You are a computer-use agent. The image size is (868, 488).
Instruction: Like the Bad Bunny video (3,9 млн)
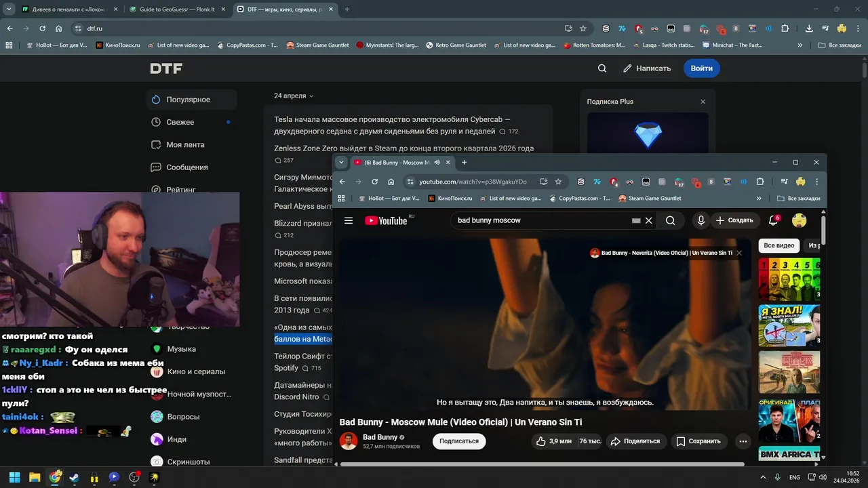553,441
